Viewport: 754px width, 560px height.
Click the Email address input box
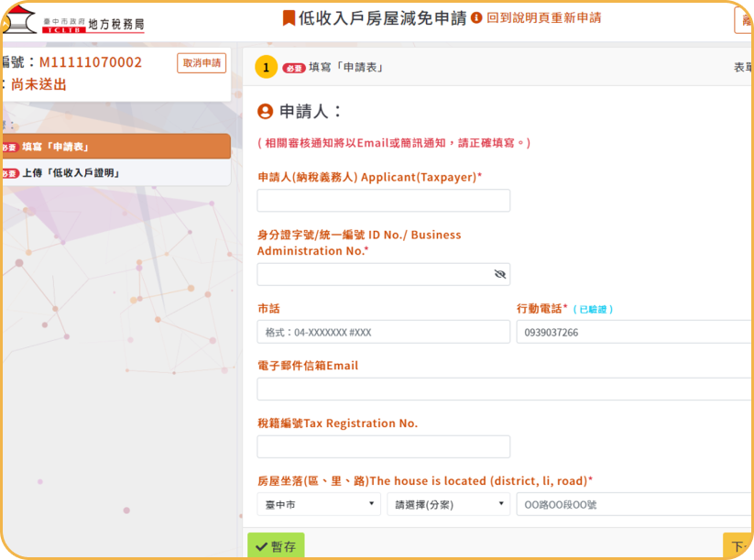504,390
